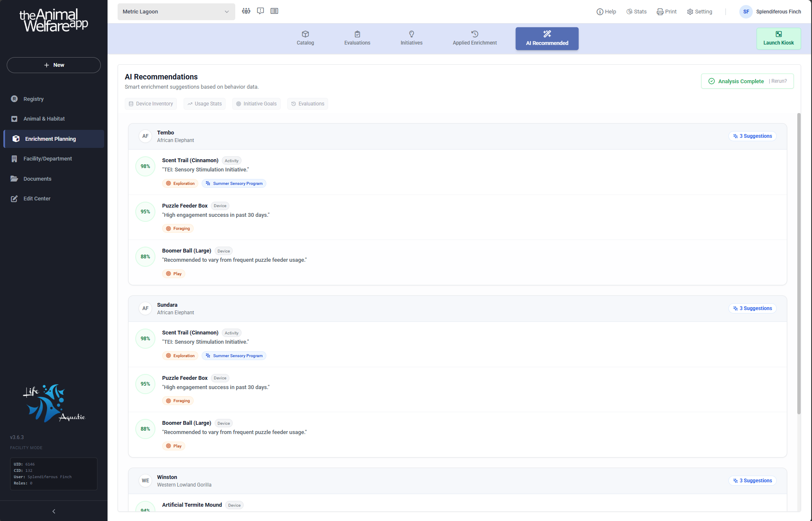This screenshot has height=521, width=812.
Task: Toggle the Device Inventory filter chip
Action: click(151, 104)
